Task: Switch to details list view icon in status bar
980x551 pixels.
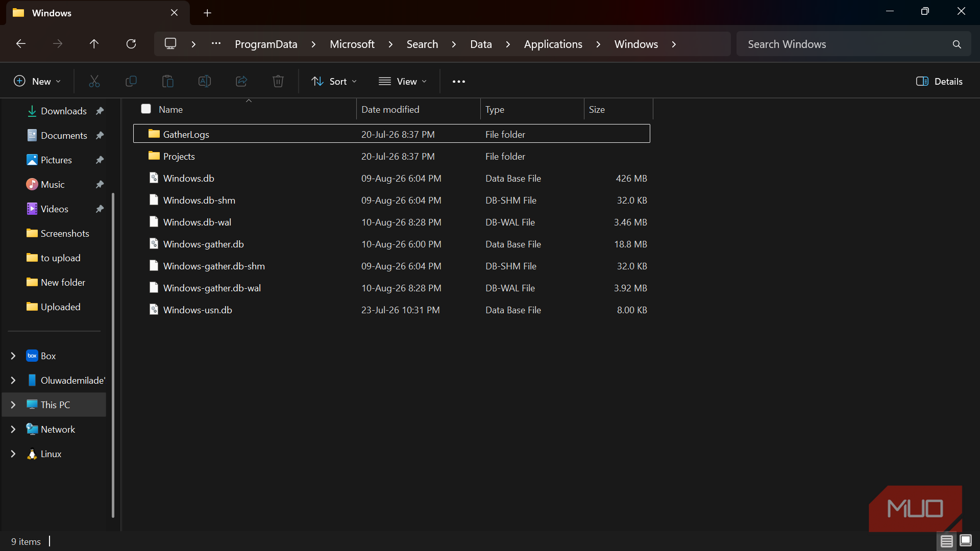Action: pos(947,541)
